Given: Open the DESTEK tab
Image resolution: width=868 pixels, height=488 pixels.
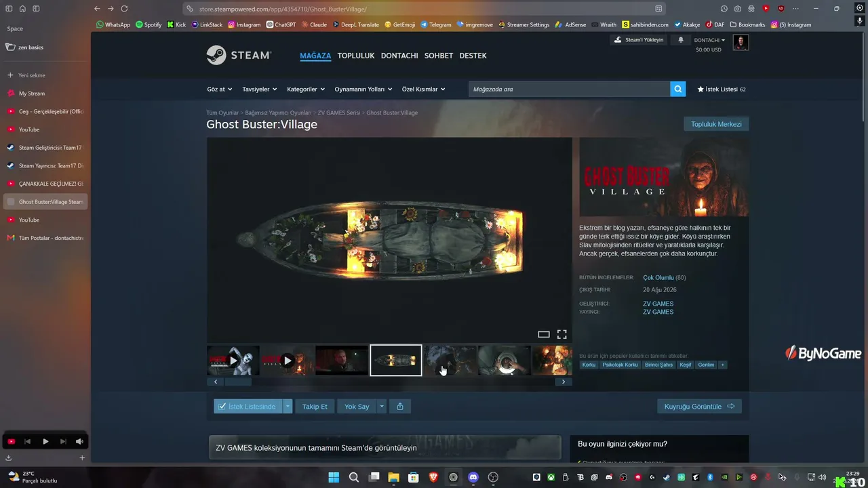Looking at the screenshot, I should 473,56.
